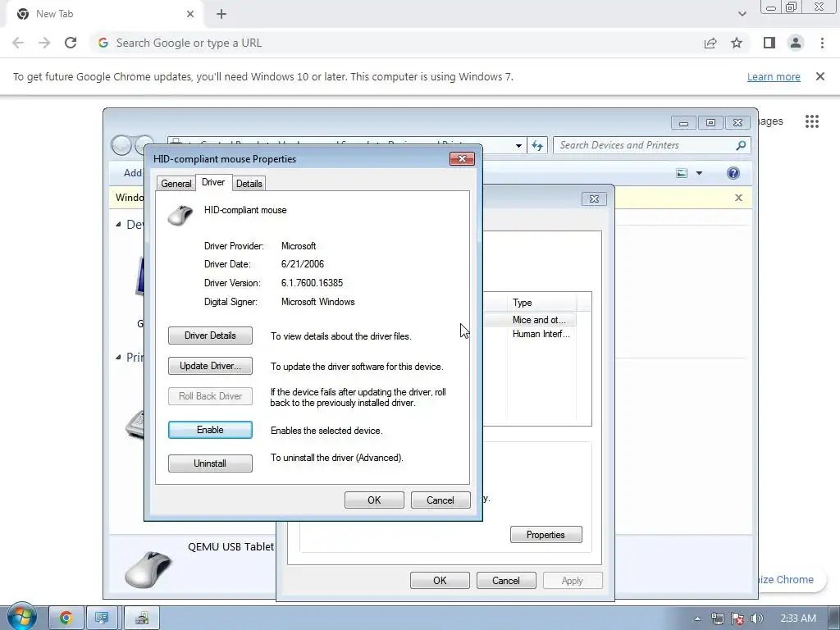Screen dimensions: 840x630
Task: Dismiss the yellow information bar
Action: (738, 198)
